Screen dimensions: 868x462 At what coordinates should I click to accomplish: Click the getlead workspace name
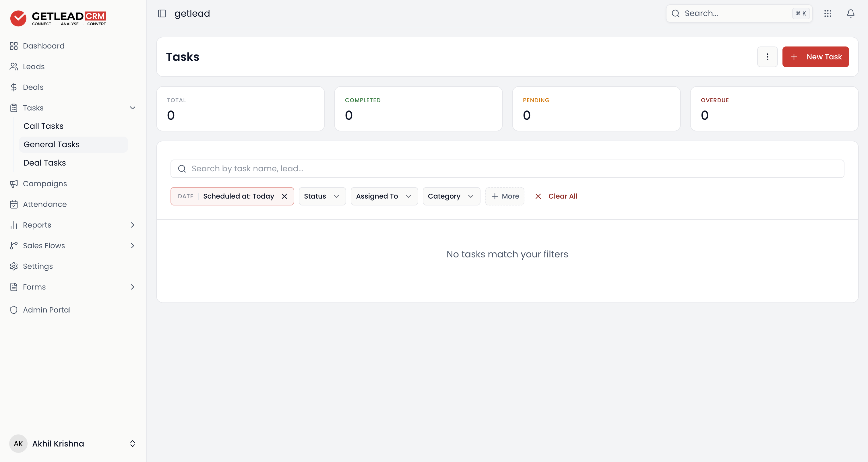(x=192, y=13)
